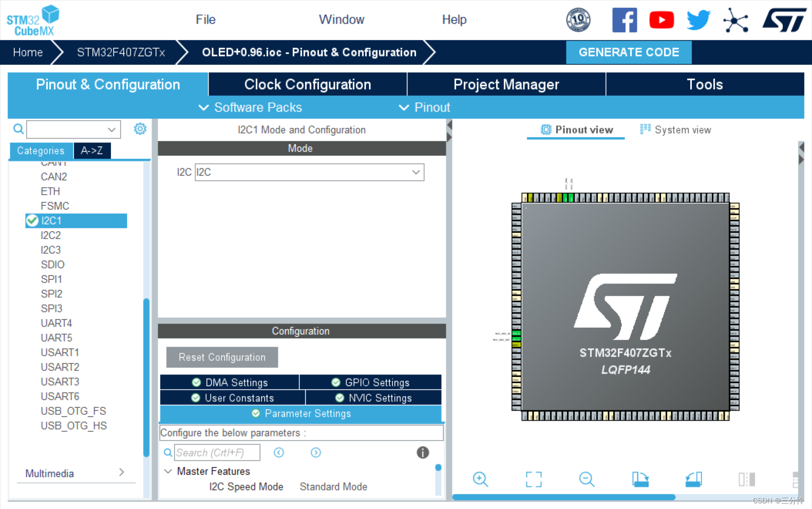Rotate the chip clockwise
This screenshot has height=509, width=812.
pyautogui.click(x=640, y=479)
